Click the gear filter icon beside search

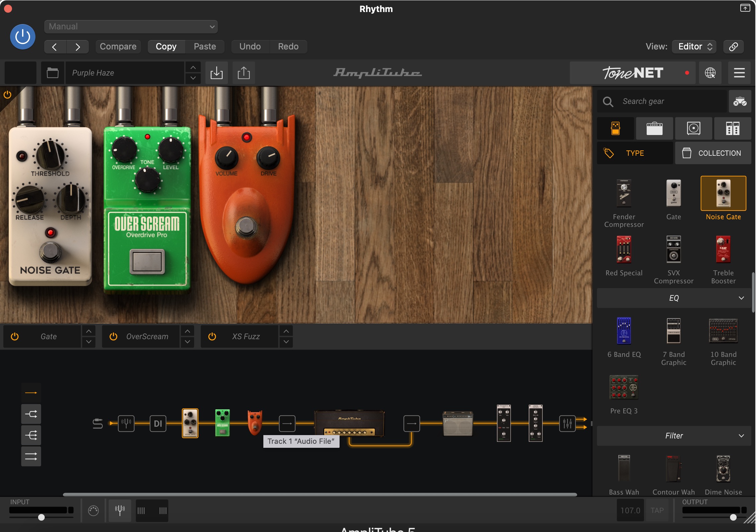740,101
